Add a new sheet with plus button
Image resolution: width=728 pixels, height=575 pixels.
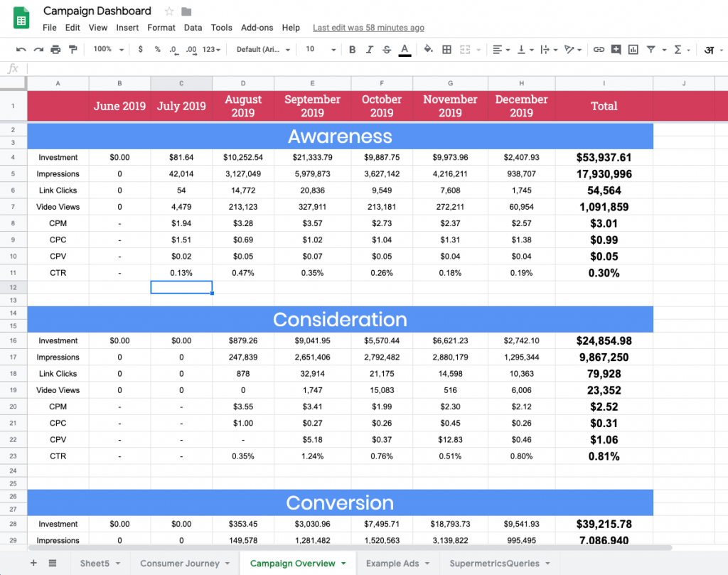(x=33, y=563)
